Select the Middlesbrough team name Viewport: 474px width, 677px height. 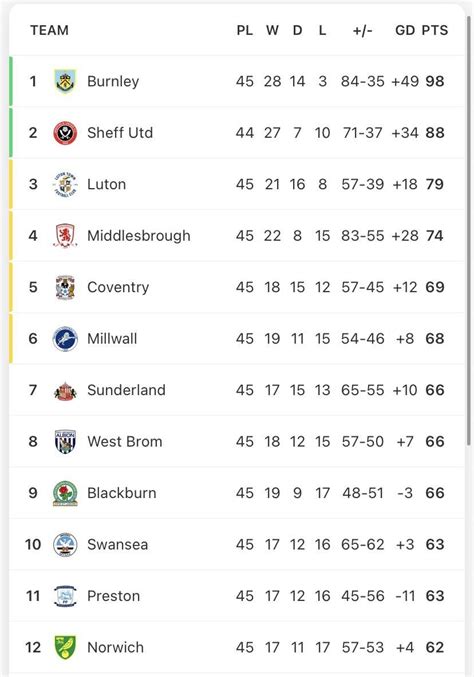click(139, 236)
